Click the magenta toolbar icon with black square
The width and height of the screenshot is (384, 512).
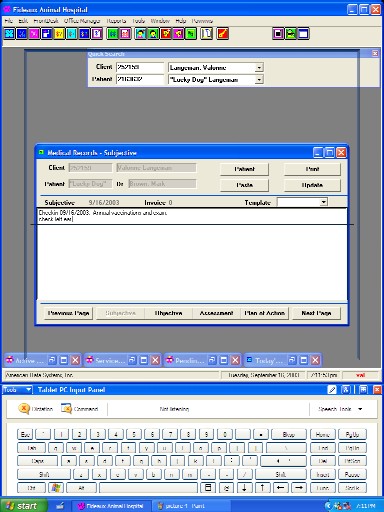point(278,34)
